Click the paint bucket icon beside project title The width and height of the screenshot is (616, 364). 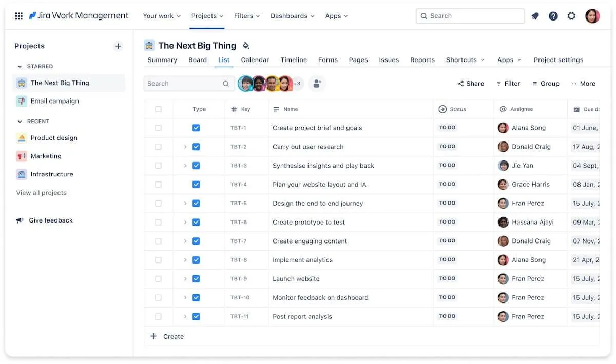pyautogui.click(x=246, y=46)
